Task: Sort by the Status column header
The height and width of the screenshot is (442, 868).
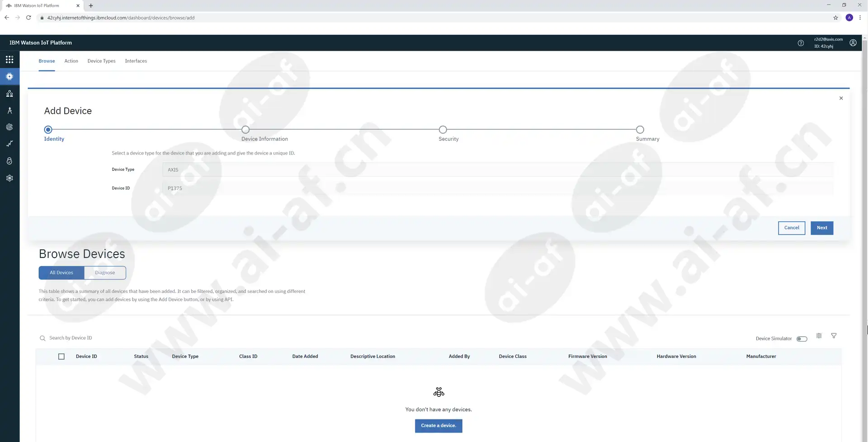Action: coord(141,357)
